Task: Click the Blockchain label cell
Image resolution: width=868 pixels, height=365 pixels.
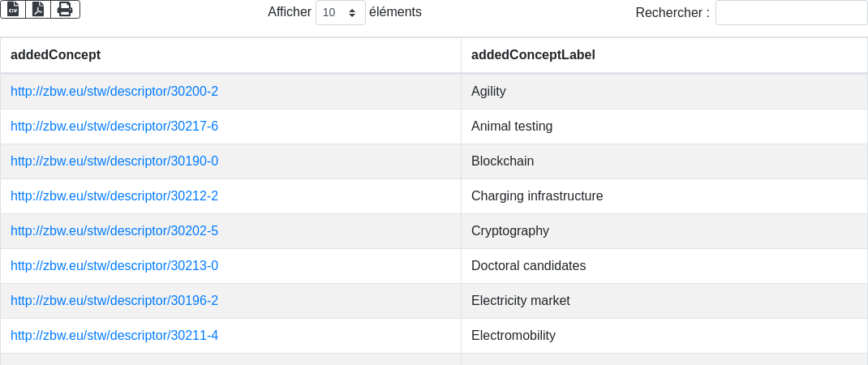Action: [502, 161]
